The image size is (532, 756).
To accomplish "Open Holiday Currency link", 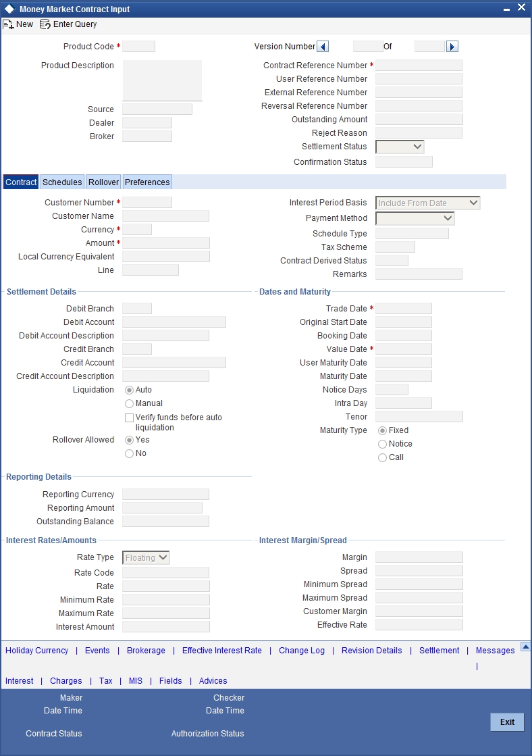I will click(36, 651).
